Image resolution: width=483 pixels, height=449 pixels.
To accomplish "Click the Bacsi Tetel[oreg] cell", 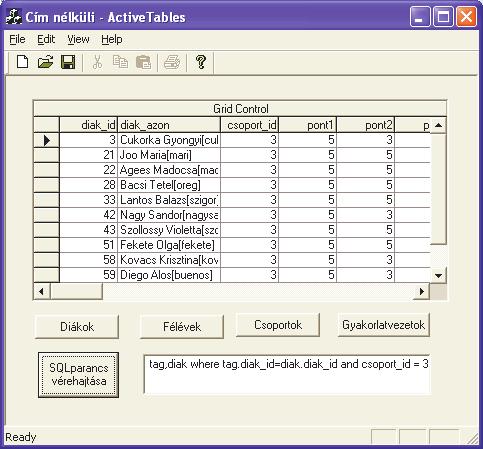I will (x=169, y=185).
